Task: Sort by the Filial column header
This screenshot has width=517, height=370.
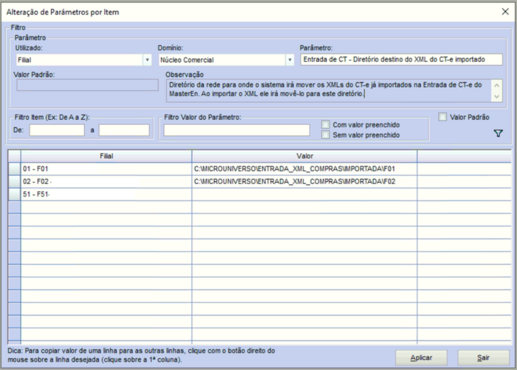Action: (x=106, y=156)
